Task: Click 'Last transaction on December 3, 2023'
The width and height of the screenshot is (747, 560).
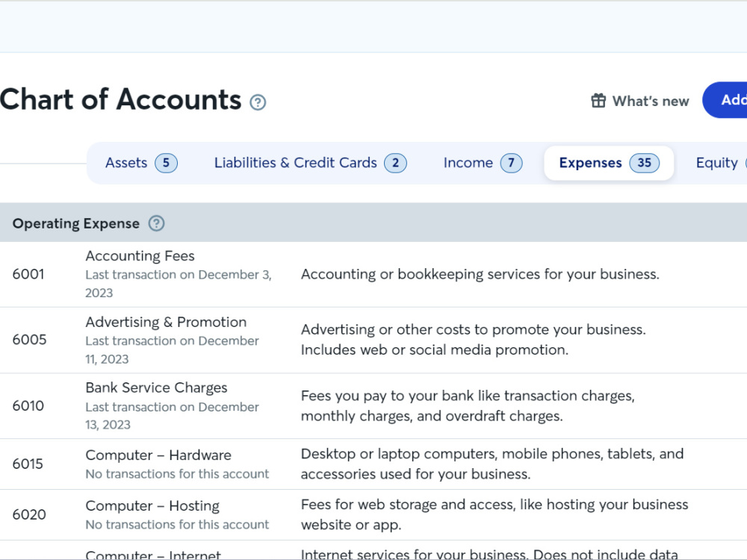Action: tap(179, 284)
